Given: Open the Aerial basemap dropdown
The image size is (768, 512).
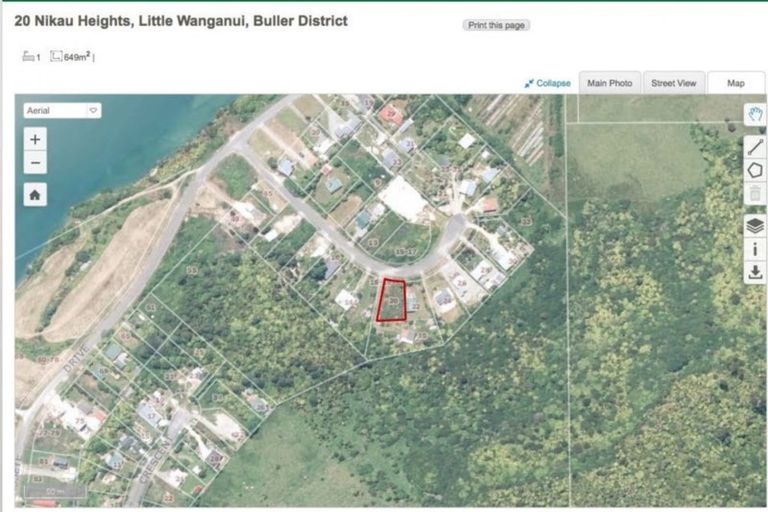Looking at the screenshot, I should (x=62, y=111).
